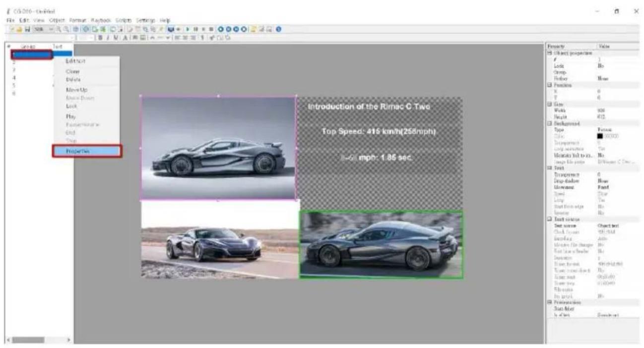Click the Text column header in object list
The height and width of the screenshot is (348, 644).
click(58, 46)
